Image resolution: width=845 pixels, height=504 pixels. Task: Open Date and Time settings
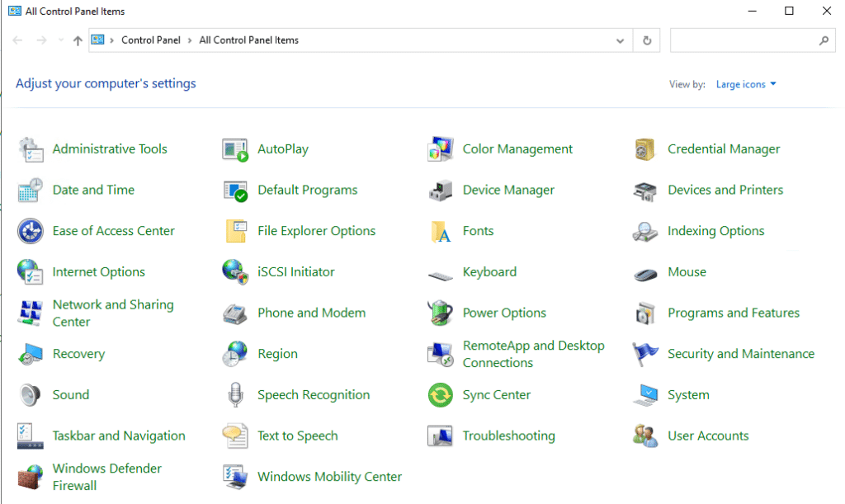point(93,190)
